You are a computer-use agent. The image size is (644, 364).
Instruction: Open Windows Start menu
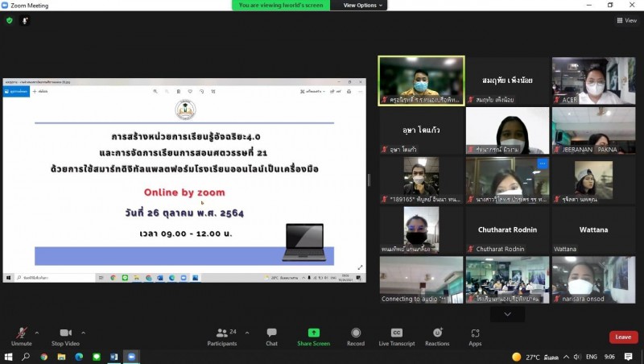pyautogui.click(x=9, y=356)
